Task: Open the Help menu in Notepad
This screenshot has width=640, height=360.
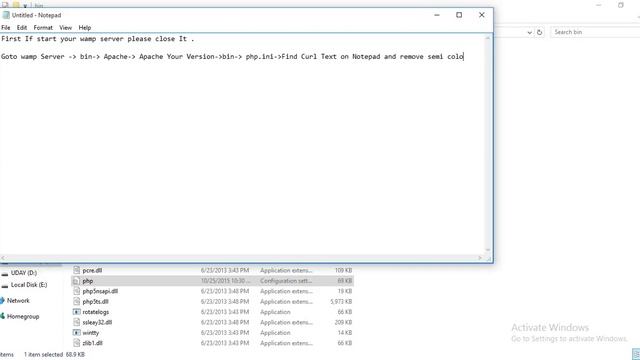Action: pyautogui.click(x=84, y=28)
